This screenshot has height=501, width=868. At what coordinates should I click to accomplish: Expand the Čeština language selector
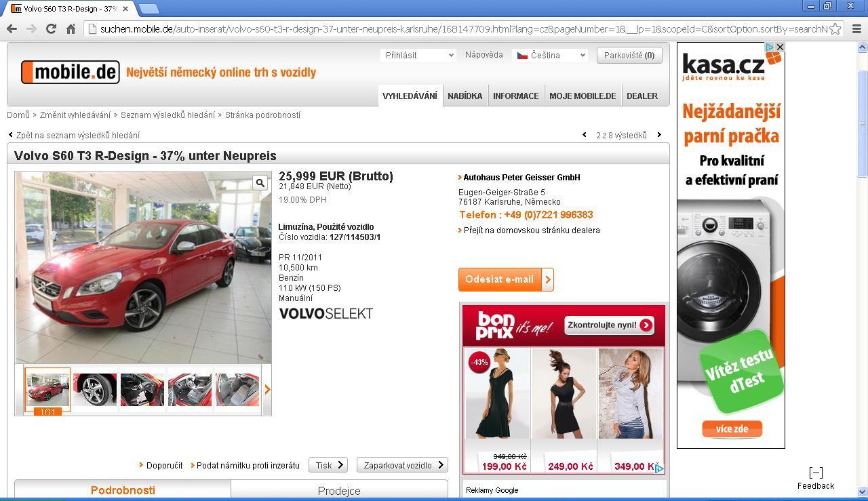coord(549,55)
